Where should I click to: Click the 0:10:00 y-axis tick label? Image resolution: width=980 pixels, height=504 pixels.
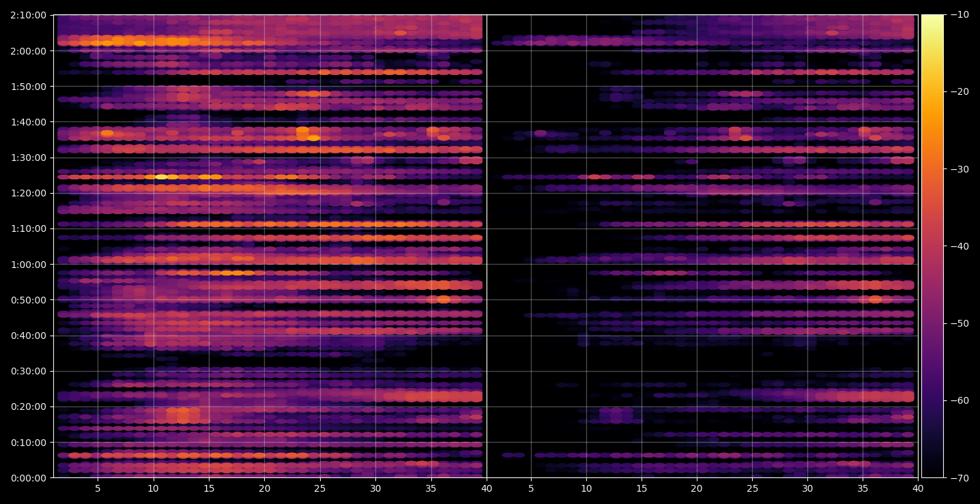[29, 442]
